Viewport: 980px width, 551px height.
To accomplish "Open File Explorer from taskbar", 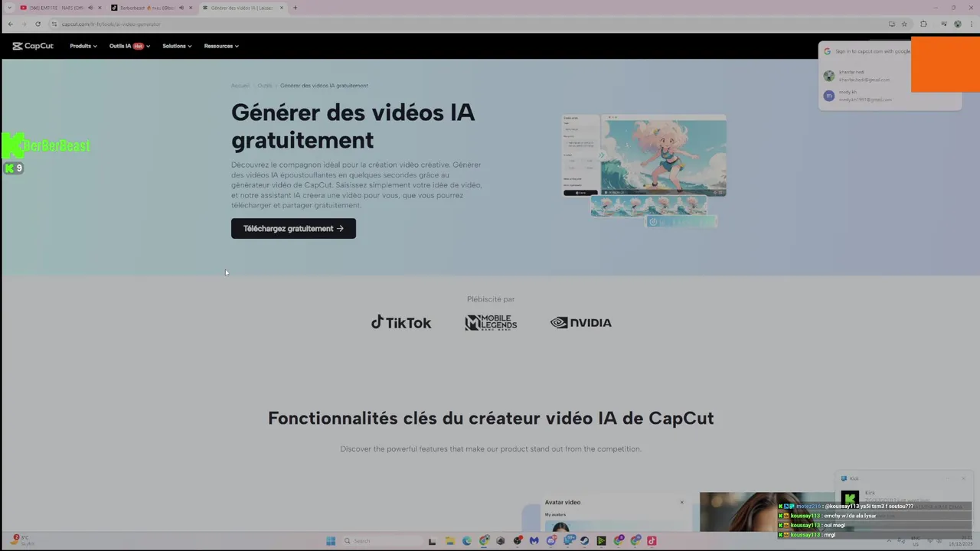I will tap(450, 540).
